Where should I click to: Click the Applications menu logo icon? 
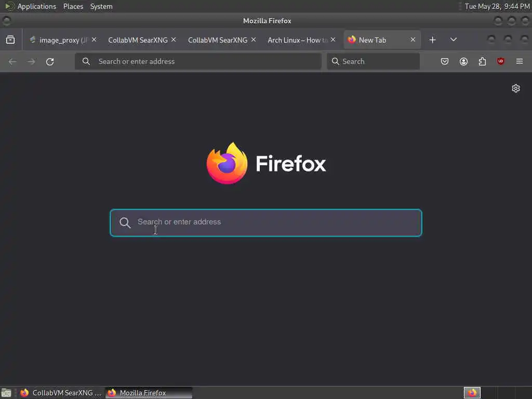[x=9, y=6]
